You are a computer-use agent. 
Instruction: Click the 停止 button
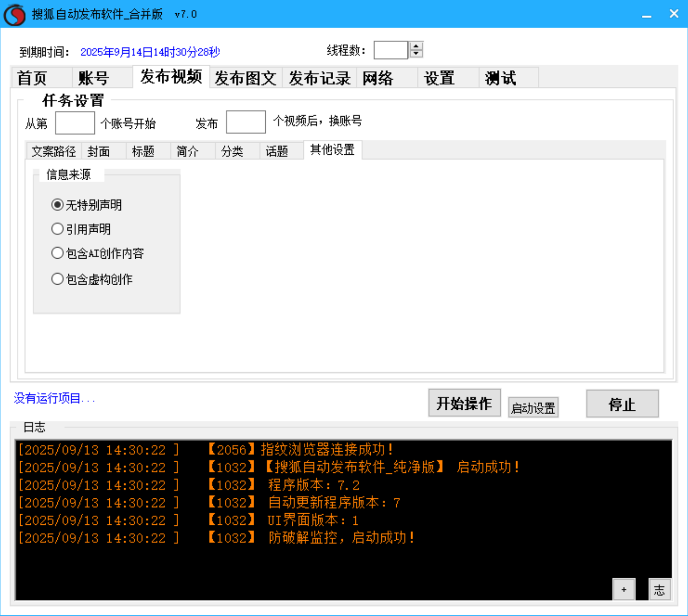[622, 404]
